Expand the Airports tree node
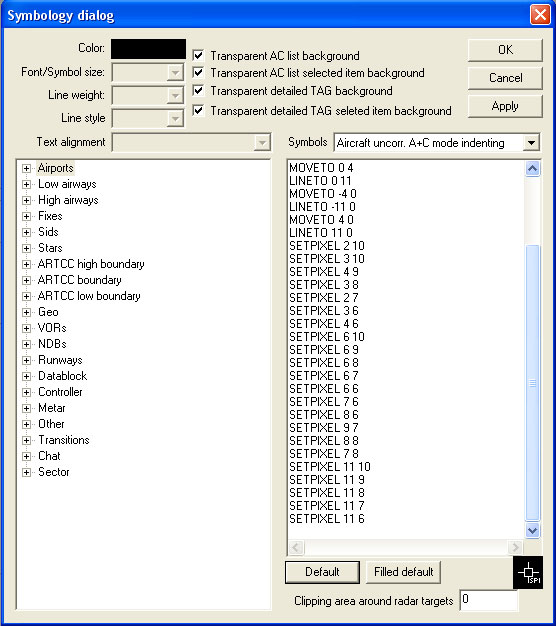Screen dimensions: 556x626 coord(26,168)
